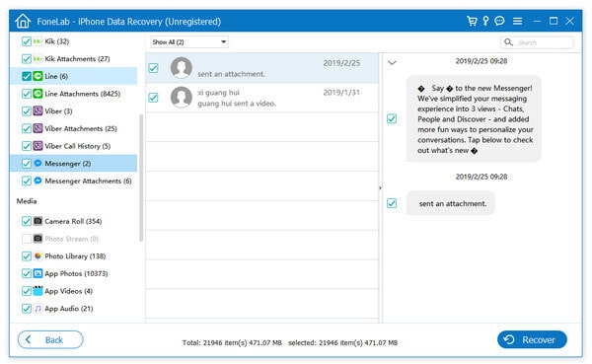Click the search magnifier icon
The image size is (592, 364).
tap(508, 41)
